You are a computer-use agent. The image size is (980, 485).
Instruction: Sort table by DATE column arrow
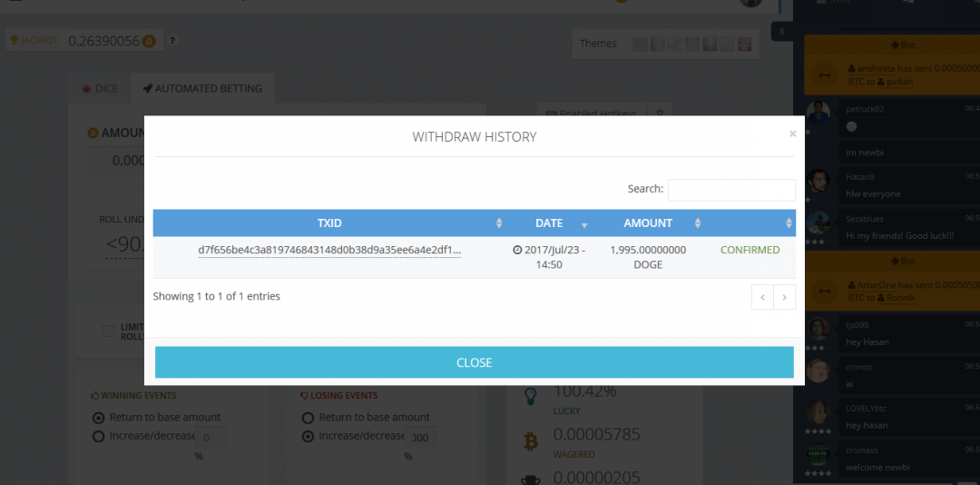click(x=584, y=224)
